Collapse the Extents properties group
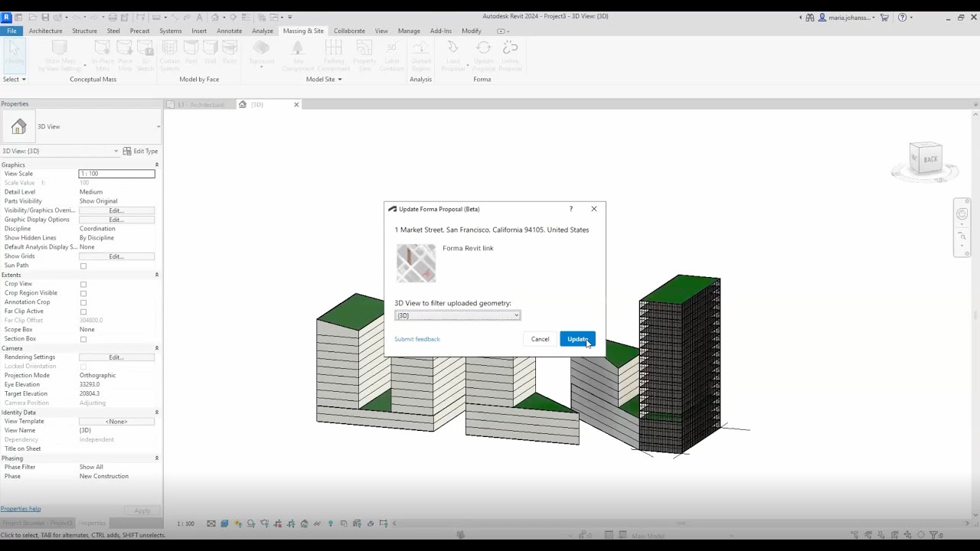This screenshot has height=551, width=980. (157, 275)
